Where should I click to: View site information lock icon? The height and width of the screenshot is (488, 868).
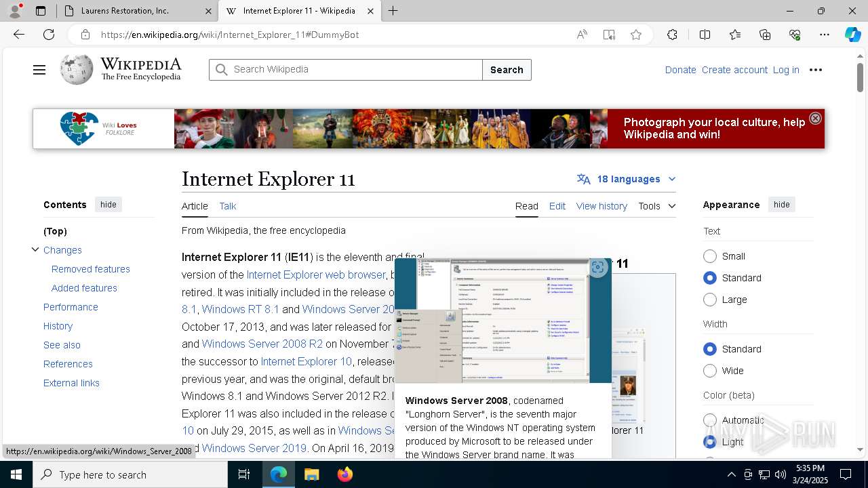[85, 35]
